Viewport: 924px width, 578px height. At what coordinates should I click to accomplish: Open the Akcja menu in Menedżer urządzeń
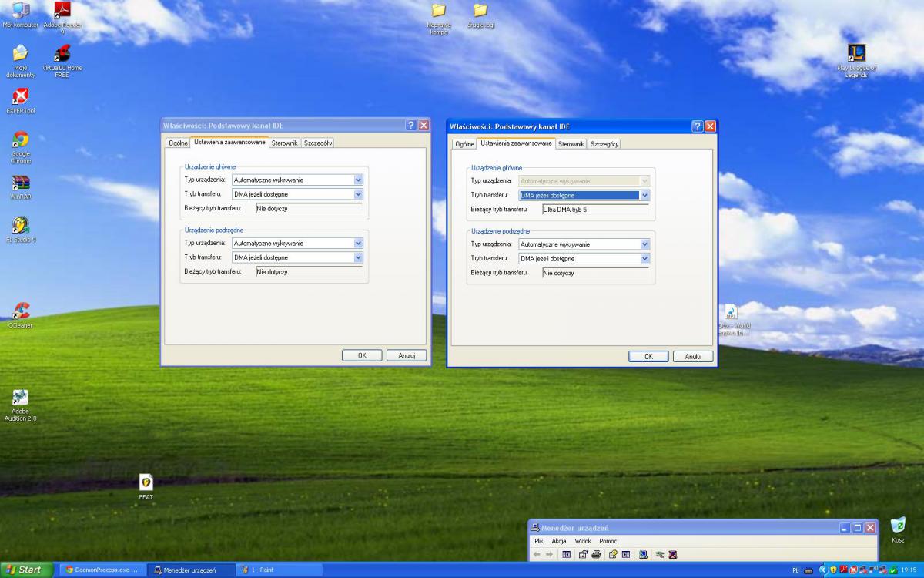(x=559, y=541)
